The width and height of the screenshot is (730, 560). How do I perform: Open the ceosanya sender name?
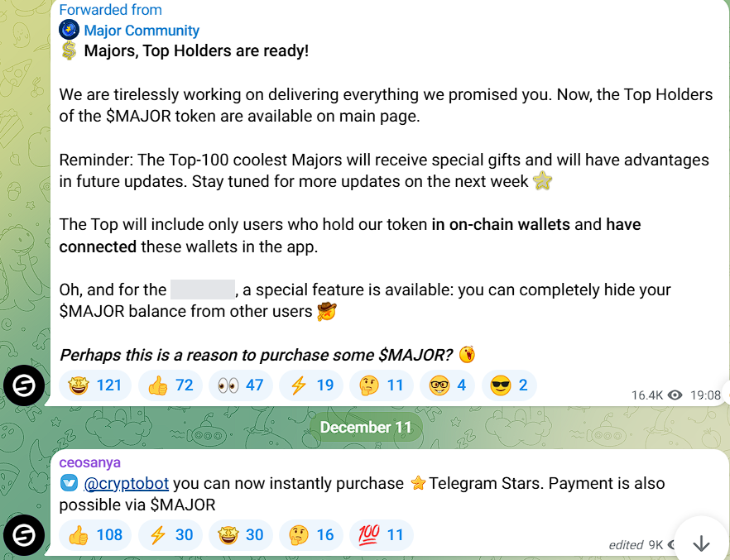90,462
